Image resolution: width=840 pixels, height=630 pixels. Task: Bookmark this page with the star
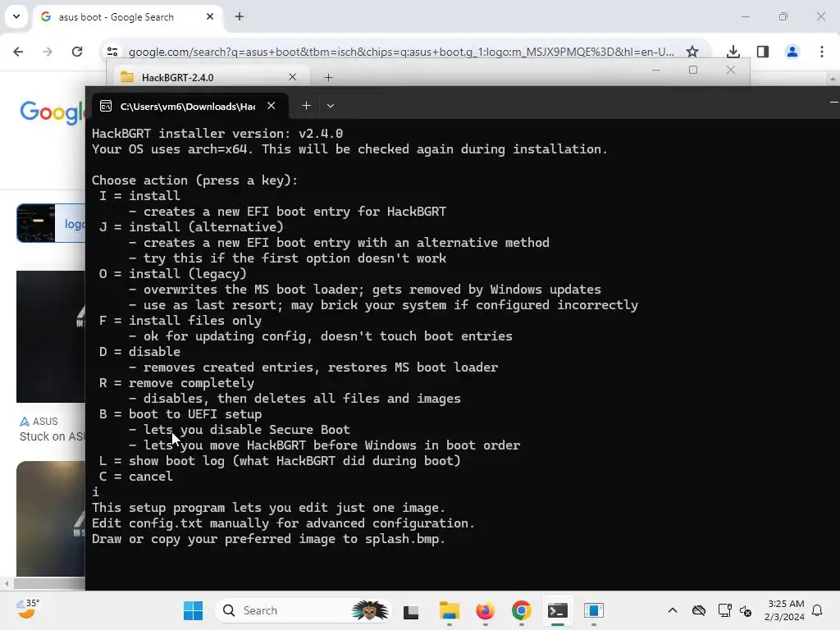[692, 52]
